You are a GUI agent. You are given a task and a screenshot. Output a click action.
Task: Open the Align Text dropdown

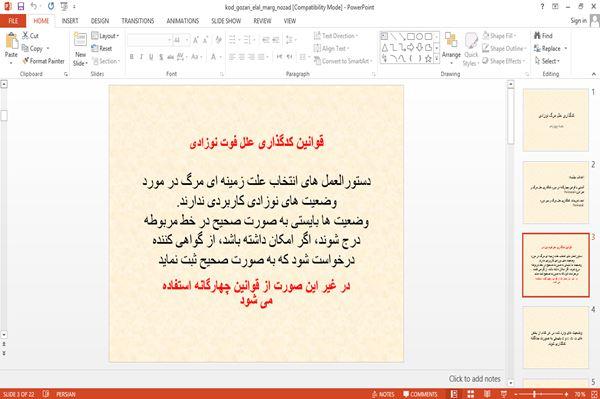331,49
